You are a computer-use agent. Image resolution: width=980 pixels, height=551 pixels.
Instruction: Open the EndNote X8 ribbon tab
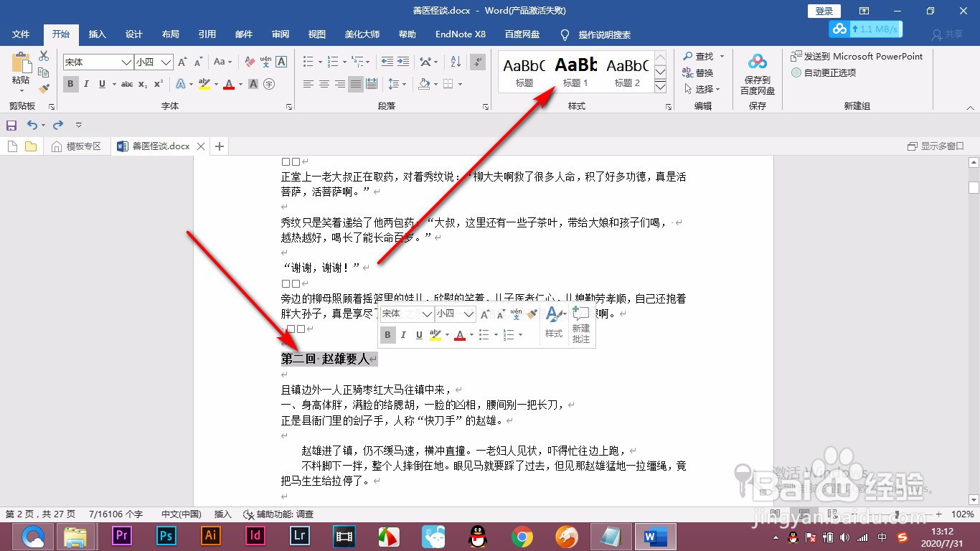point(460,34)
